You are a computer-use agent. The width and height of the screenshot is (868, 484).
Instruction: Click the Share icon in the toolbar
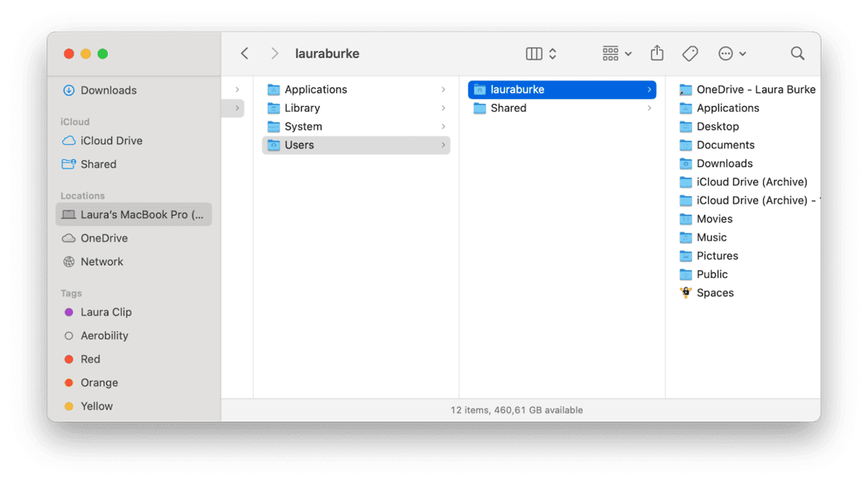(657, 54)
